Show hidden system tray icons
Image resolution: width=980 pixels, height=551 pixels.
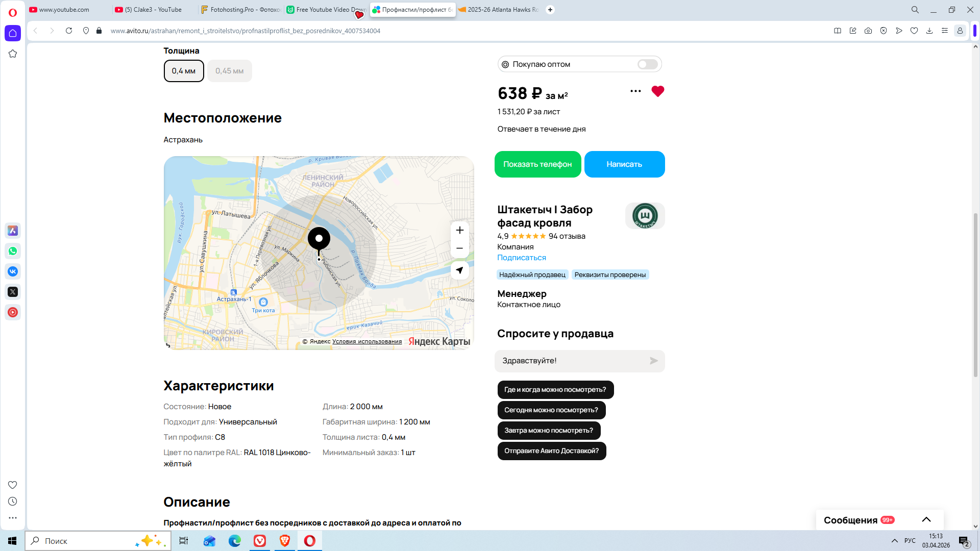[894, 541]
